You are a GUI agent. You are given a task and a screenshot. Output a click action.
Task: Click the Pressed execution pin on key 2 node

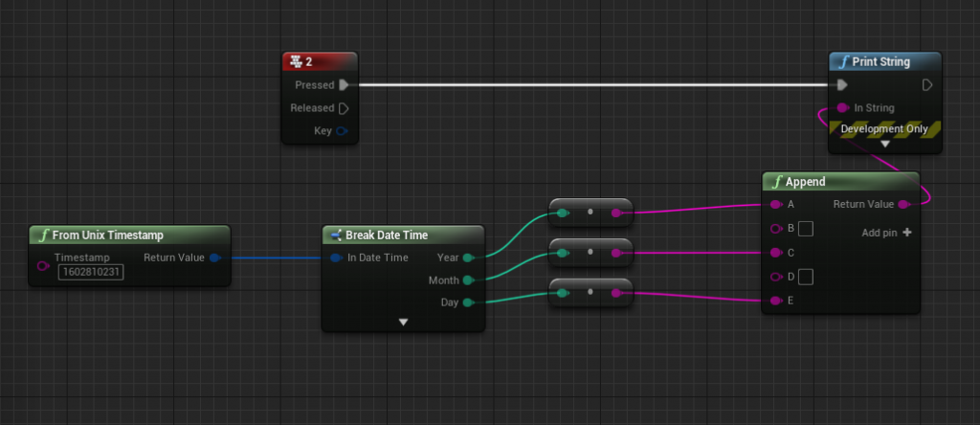(x=344, y=85)
